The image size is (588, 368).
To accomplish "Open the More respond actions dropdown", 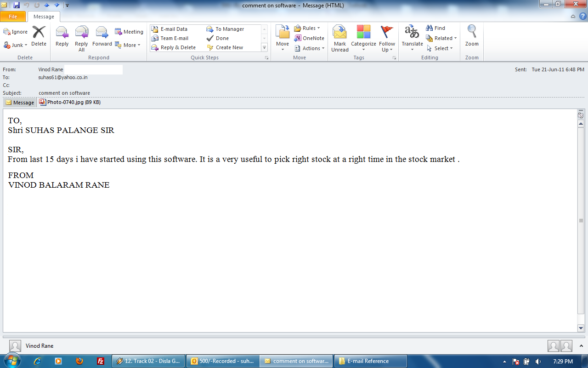I will 128,45.
